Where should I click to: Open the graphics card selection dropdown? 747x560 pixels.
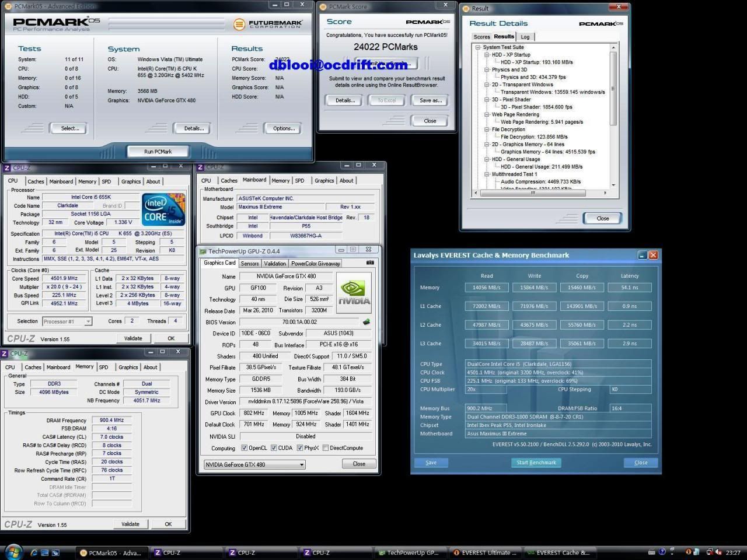[x=301, y=464]
